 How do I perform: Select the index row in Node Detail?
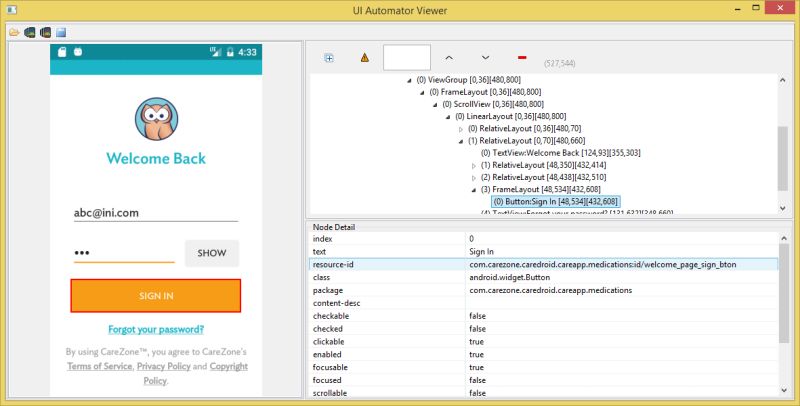[543, 239]
